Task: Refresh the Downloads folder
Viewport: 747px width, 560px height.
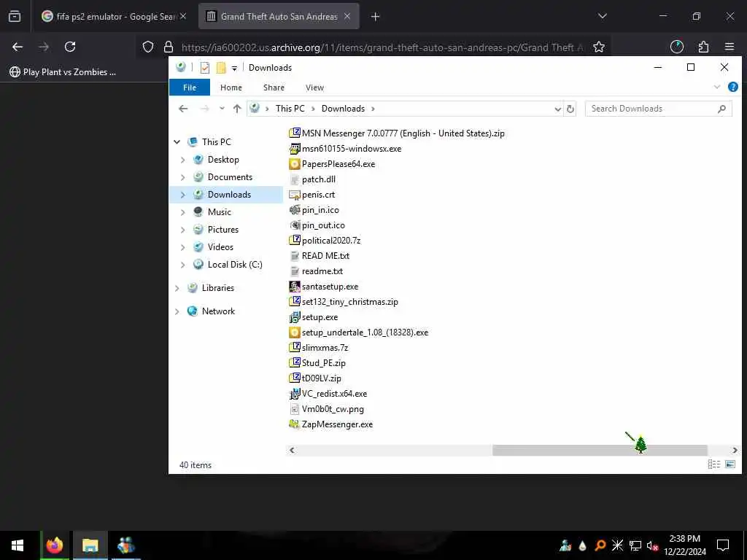Action: pyautogui.click(x=570, y=109)
